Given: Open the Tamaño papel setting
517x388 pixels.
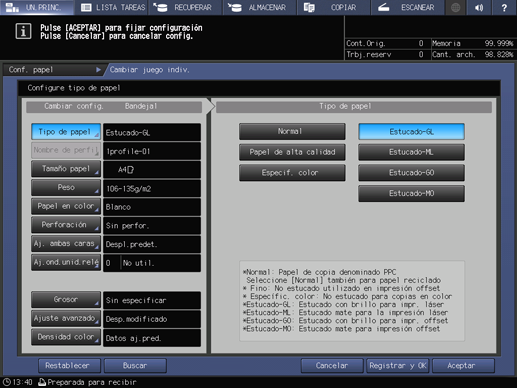Looking at the screenshot, I should pyautogui.click(x=66, y=169).
